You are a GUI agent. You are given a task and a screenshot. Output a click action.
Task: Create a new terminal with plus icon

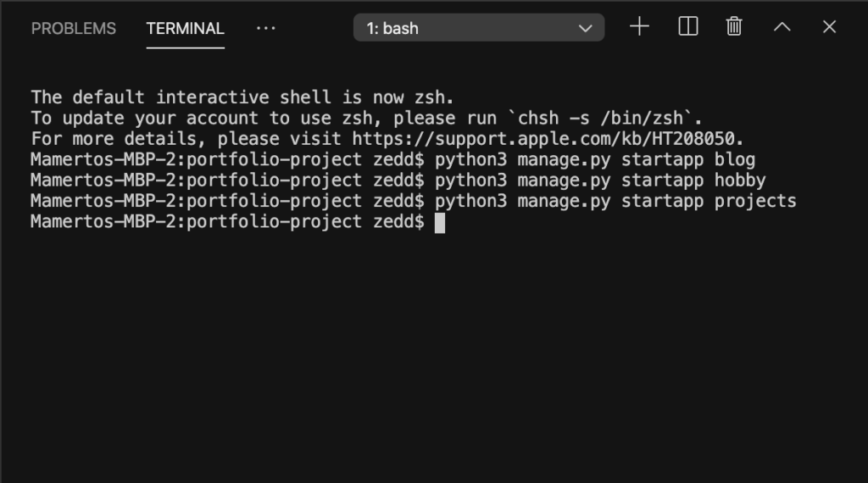pos(639,26)
